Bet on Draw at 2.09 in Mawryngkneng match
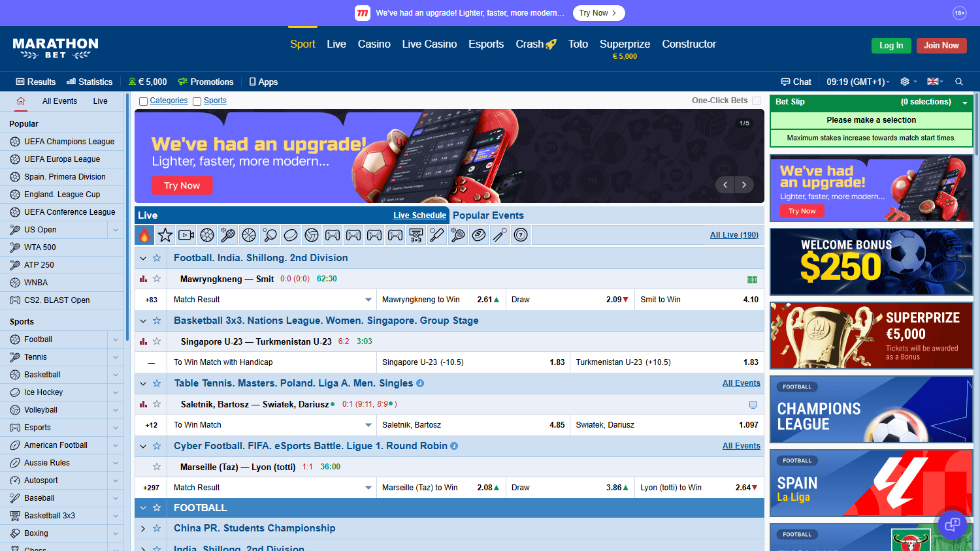The image size is (980, 551). 570,300
